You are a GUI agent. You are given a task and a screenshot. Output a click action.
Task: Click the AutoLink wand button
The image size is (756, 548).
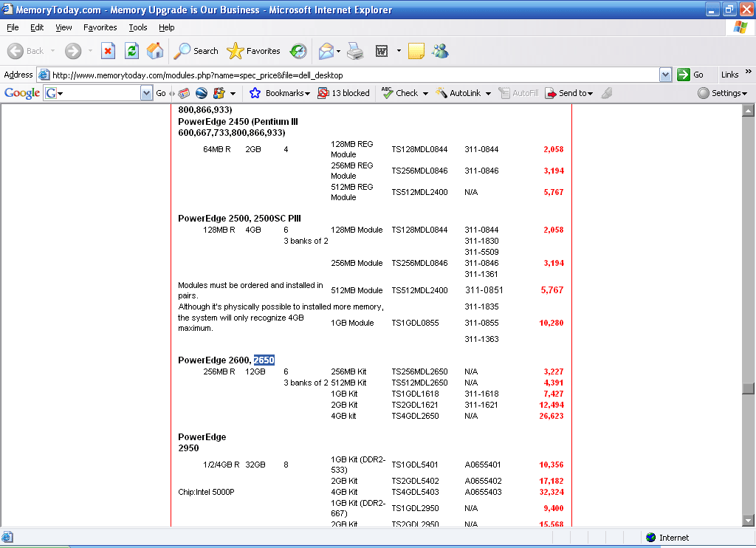click(x=458, y=93)
